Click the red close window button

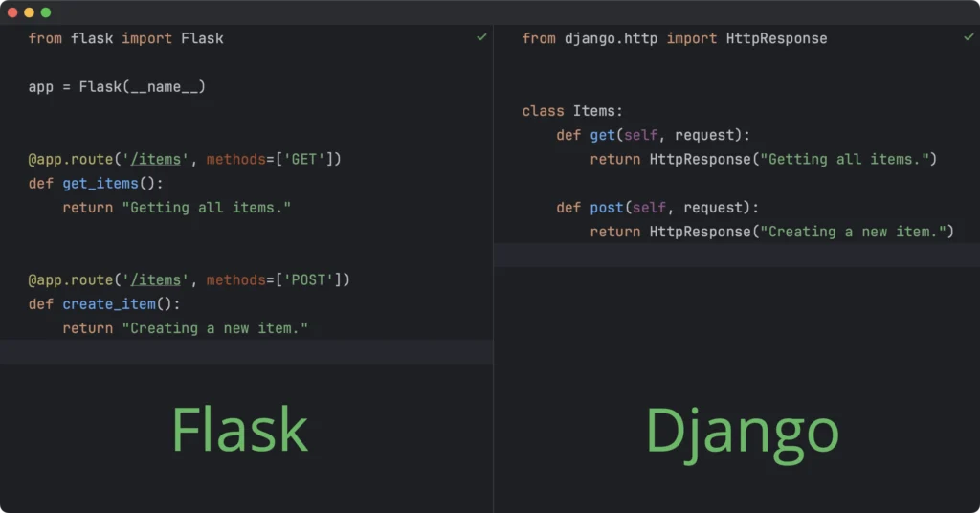coord(11,12)
